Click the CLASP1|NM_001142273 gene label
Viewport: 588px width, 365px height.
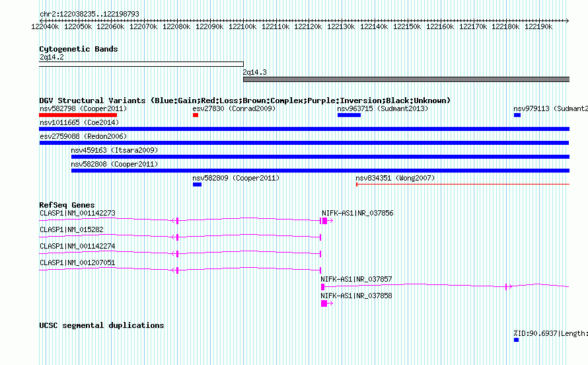(x=77, y=213)
